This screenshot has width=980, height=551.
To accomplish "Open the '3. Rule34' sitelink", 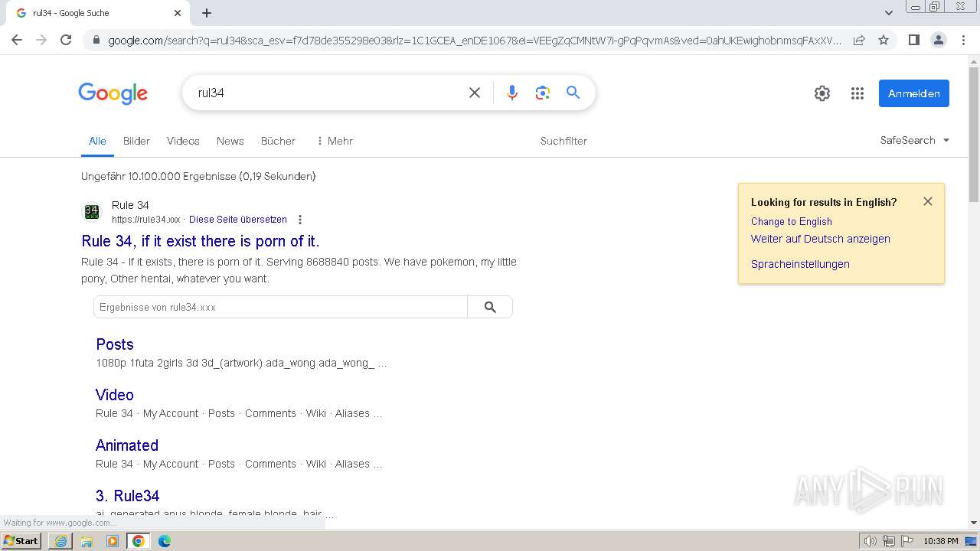I will coord(128,496).
